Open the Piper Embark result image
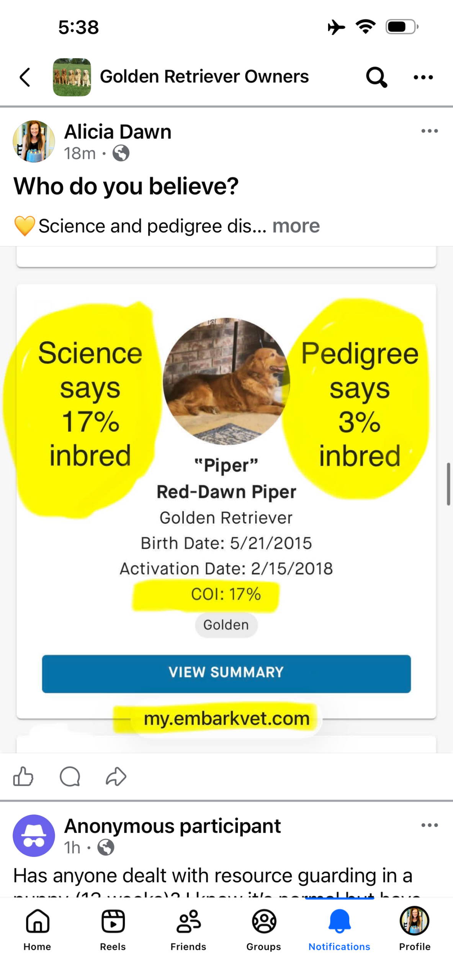Image resolution: width=453 pixels, height=980 pixels. 226,498
